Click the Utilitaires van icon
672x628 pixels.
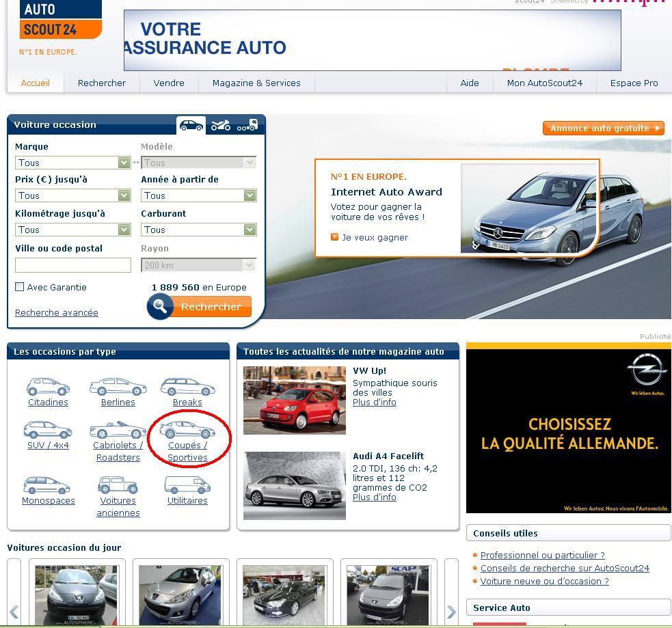coord(187,486)
